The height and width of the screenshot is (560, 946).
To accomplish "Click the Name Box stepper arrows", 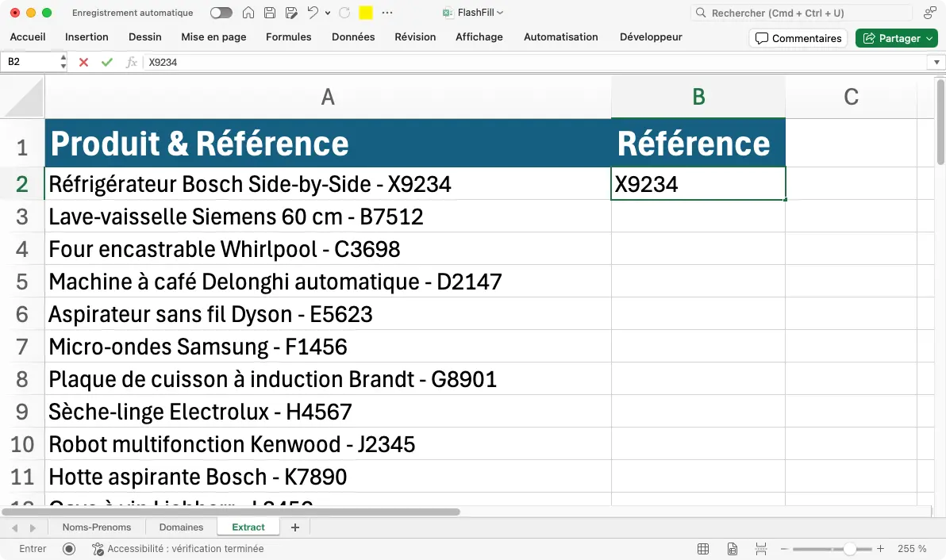I will (x=63, y=62).
